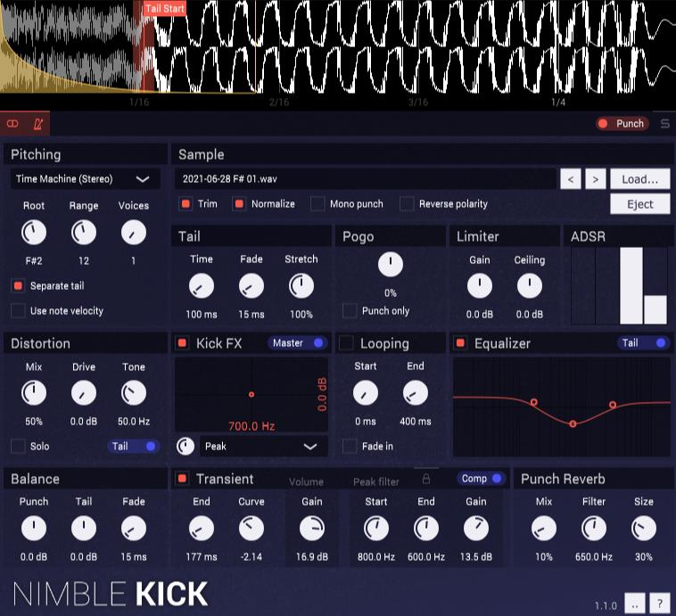
Task: Switch the Distortion Tail toggle
Action: [134, 446]
